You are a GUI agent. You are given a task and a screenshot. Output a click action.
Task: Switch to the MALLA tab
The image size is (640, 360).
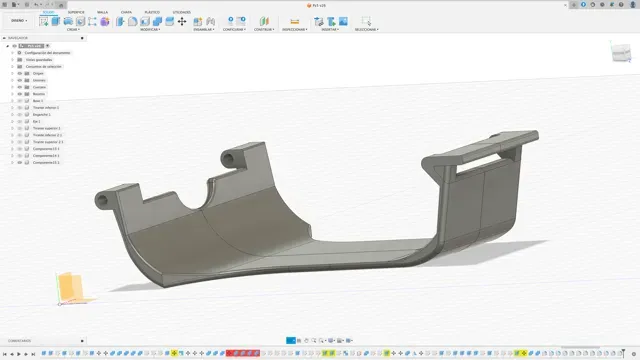coord(102,12)
